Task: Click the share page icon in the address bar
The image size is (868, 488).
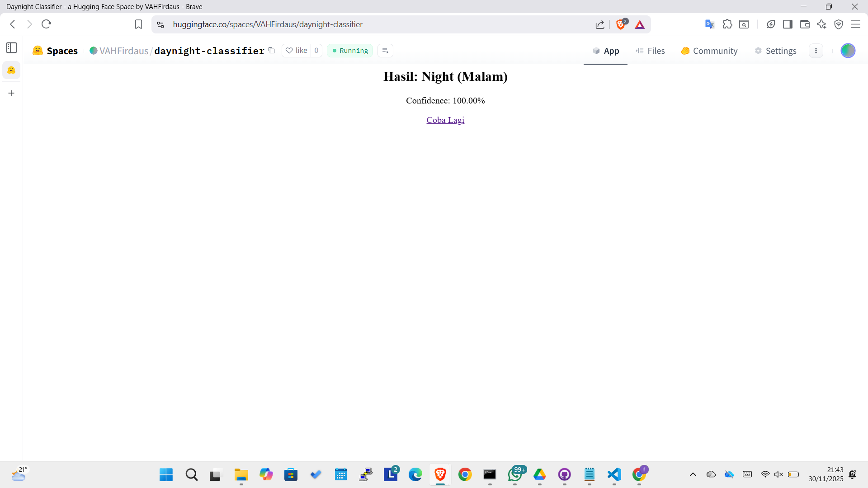Action: click(x=600, y=24)
